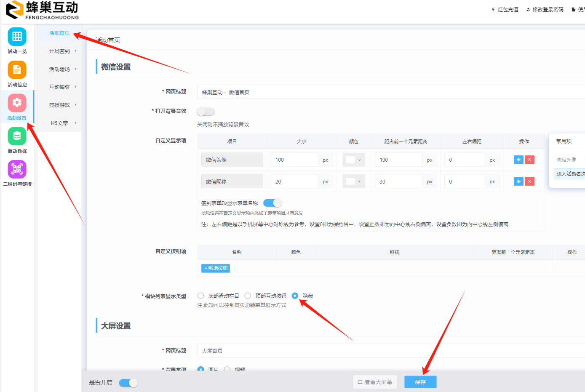Expand the 竞技游戏 submenu
Image resolution: width=585 pixels, height=392 pixels.
click(59, 105)
